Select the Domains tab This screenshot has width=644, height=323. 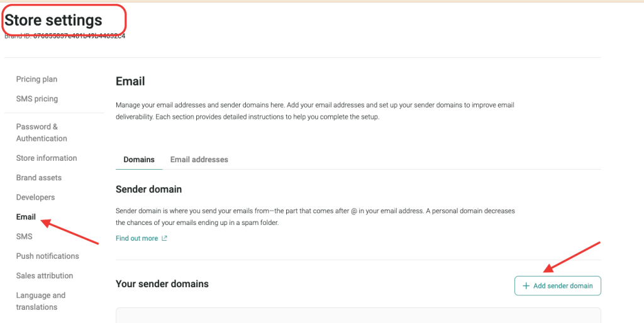click(139, 160)
